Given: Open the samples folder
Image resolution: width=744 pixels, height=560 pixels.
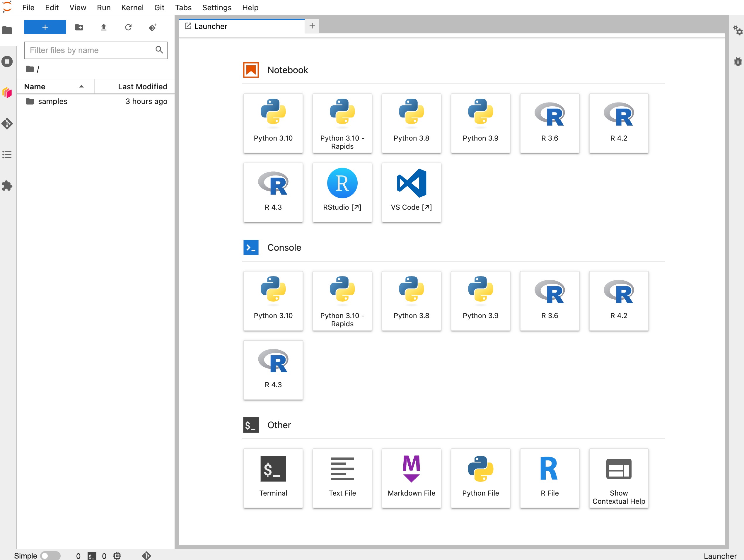Looking at the screenshot, I should (52, 101).
